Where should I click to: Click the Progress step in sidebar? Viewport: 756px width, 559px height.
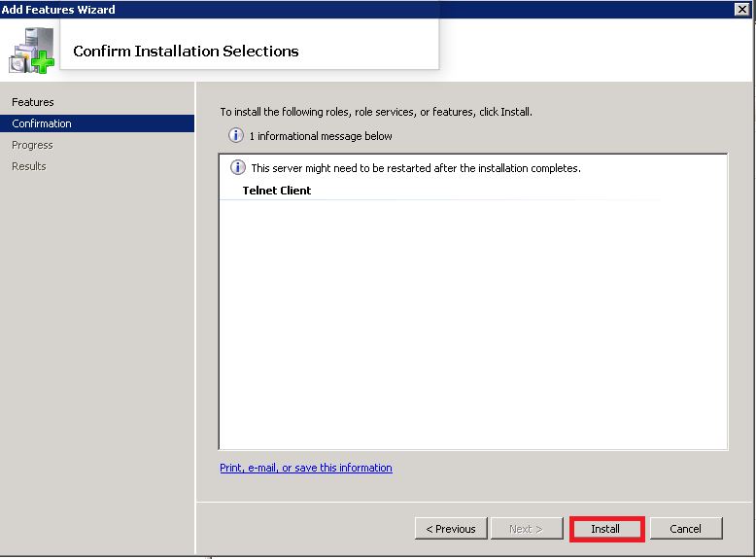32,145
